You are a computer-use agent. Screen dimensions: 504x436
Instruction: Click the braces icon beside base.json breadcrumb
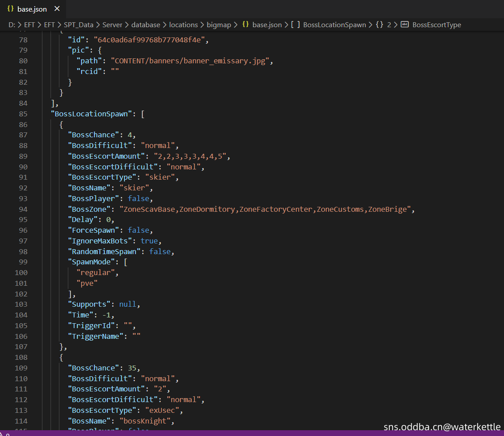(245, 25)
